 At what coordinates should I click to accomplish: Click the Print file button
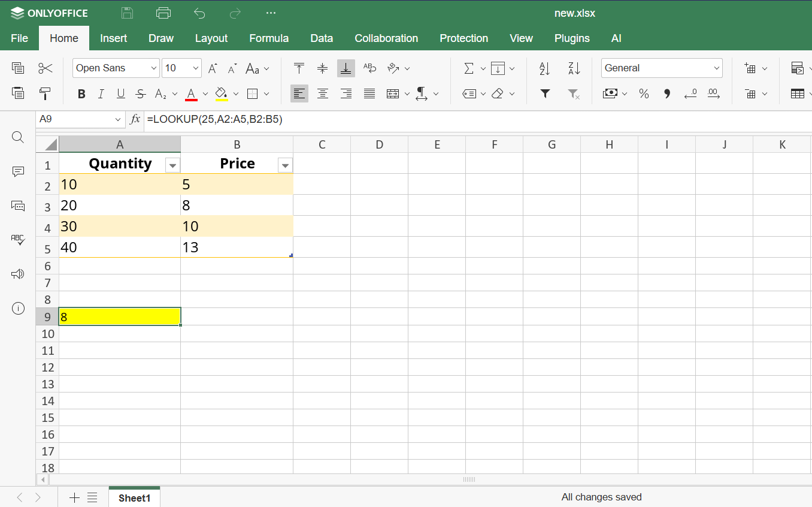click(163, 13)
